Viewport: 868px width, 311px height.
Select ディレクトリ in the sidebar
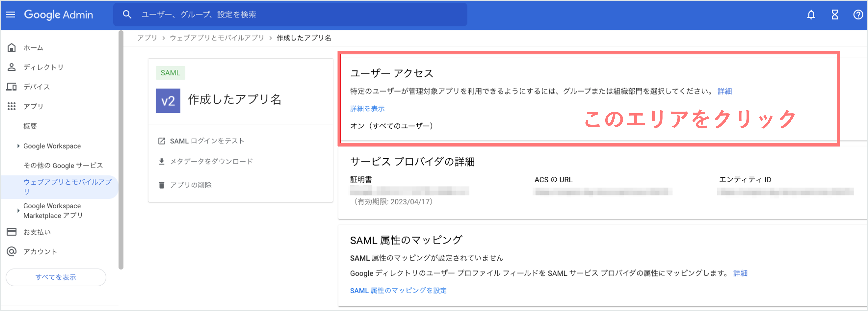[x=44, y=67]
